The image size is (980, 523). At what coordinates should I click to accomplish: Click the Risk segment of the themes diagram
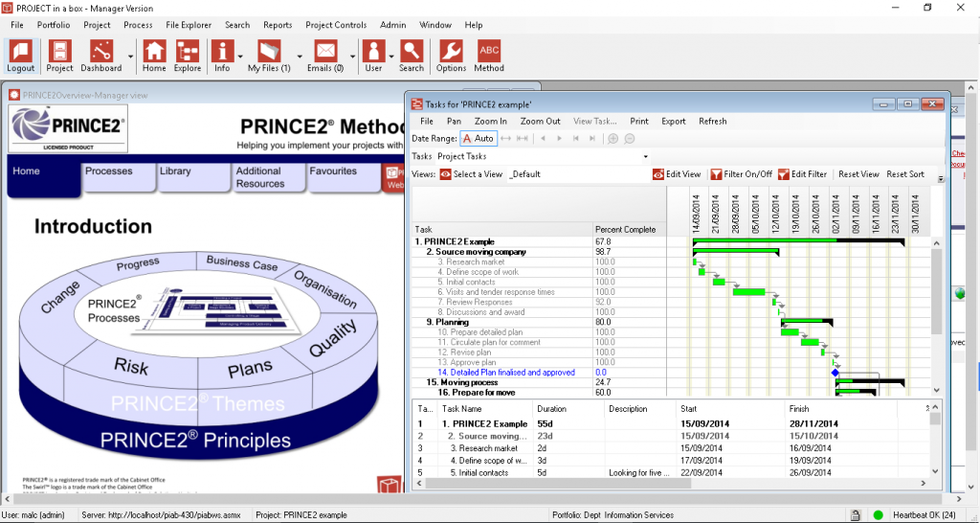(131, 365)
